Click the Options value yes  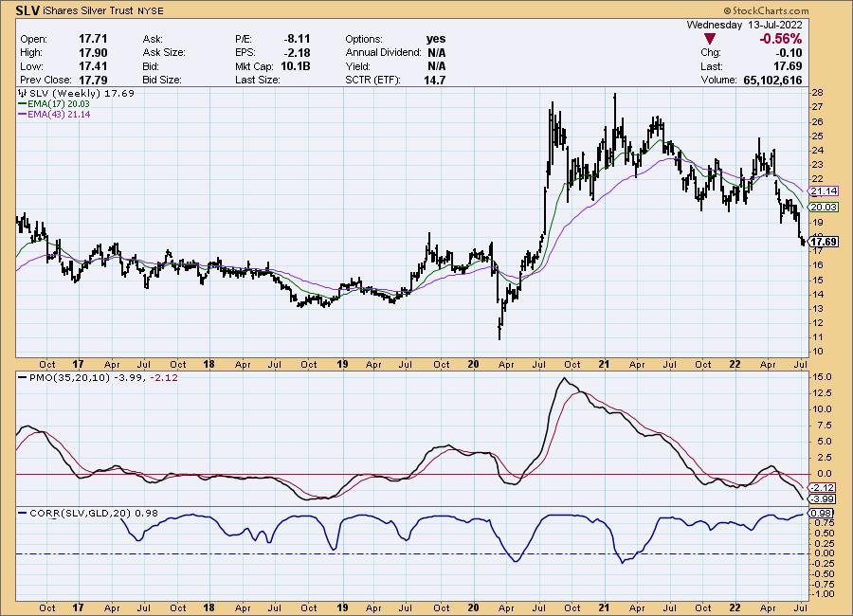[436, 39]
